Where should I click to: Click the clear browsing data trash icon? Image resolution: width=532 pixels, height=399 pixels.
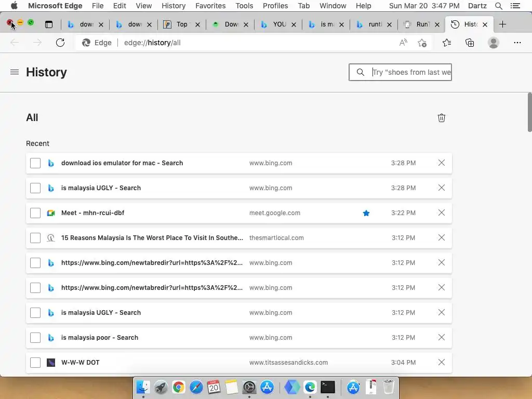point(442,118)
